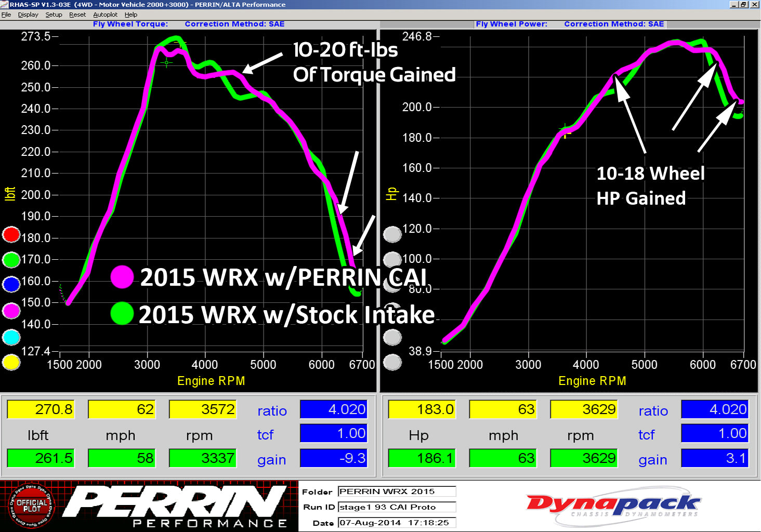Select the red run color circle
The height and width of the screenshot is (532, 761).
pos(11,235)
